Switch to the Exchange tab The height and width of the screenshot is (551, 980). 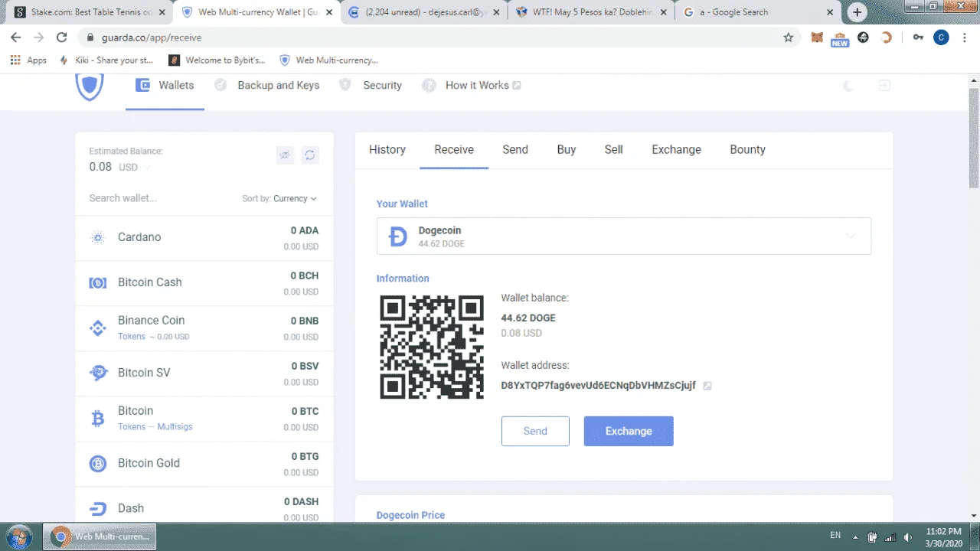click(x=677, y=149)
